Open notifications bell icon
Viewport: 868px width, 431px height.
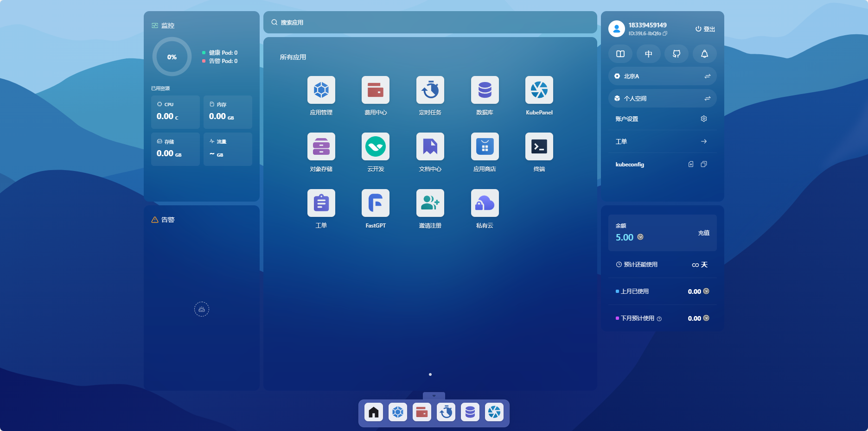[705, 54]
